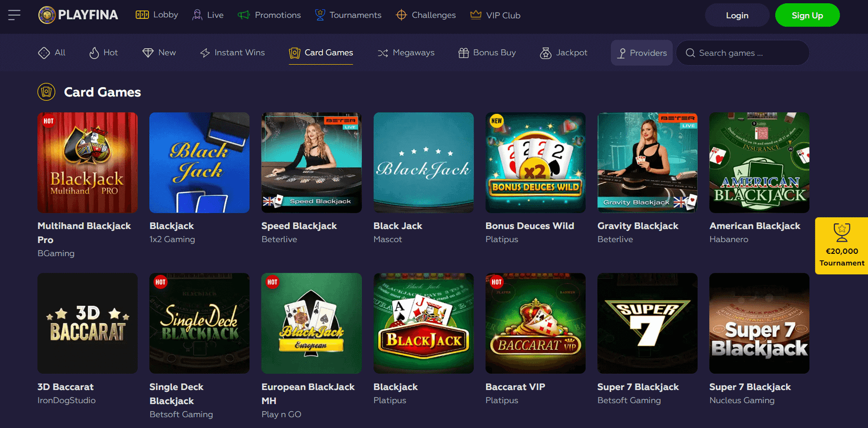Click the Promotions megaphone icon

coord(244,15)
